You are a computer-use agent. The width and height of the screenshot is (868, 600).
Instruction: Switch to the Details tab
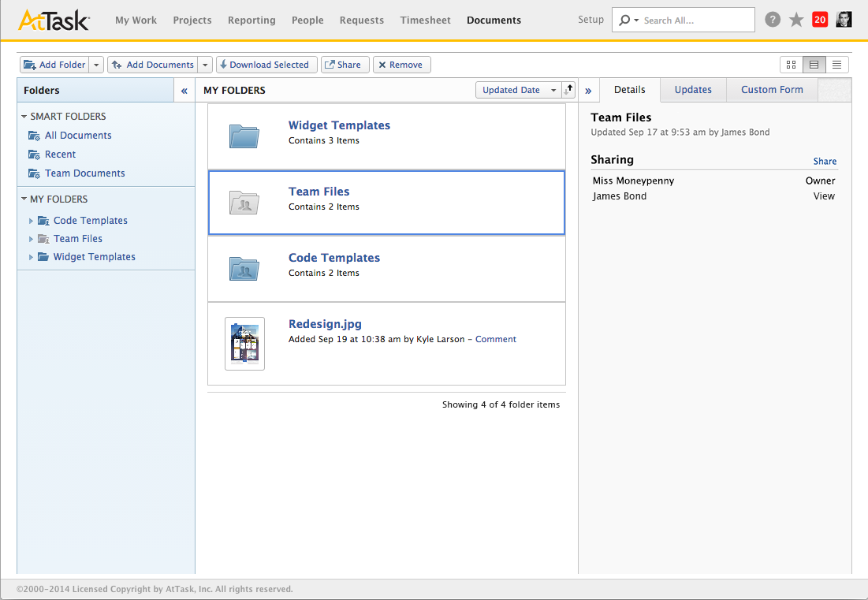tap(629, 90)
